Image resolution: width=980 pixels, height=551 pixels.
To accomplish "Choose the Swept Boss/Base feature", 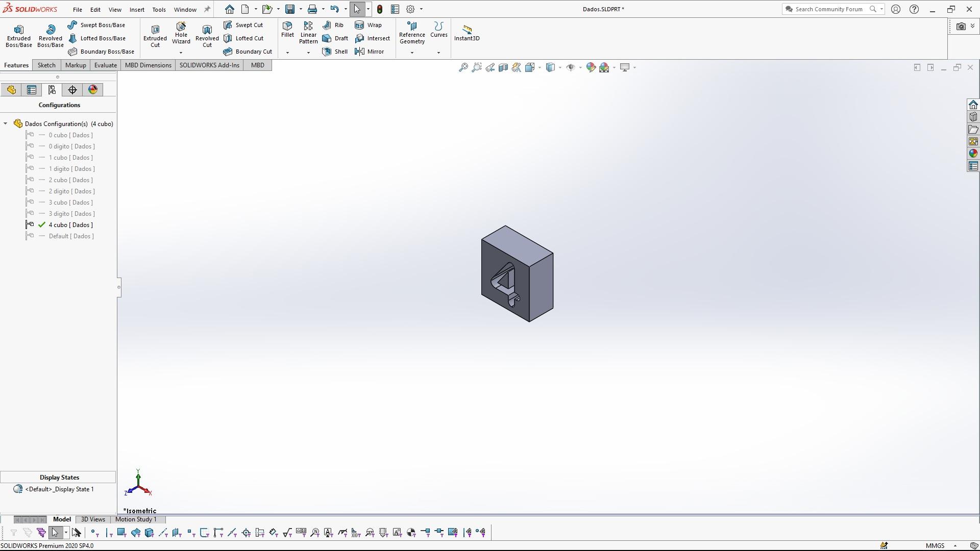I will pyautogui.click(x=96, y=25).
